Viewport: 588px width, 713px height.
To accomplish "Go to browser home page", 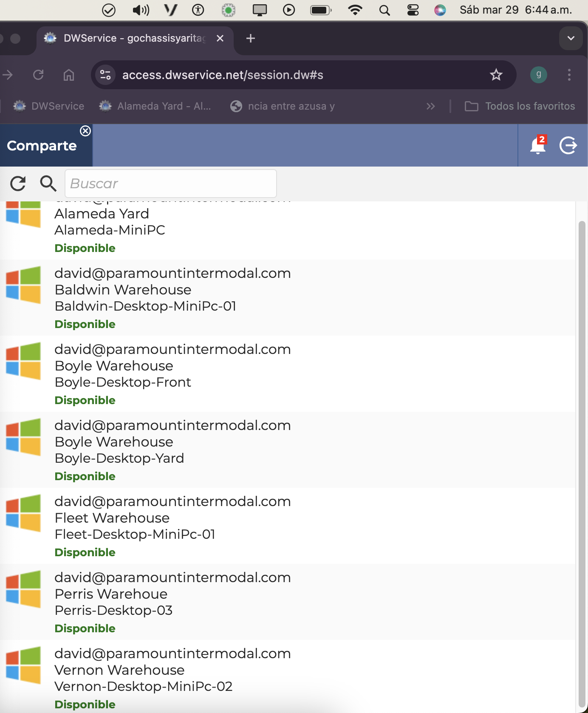I will 69,75.
